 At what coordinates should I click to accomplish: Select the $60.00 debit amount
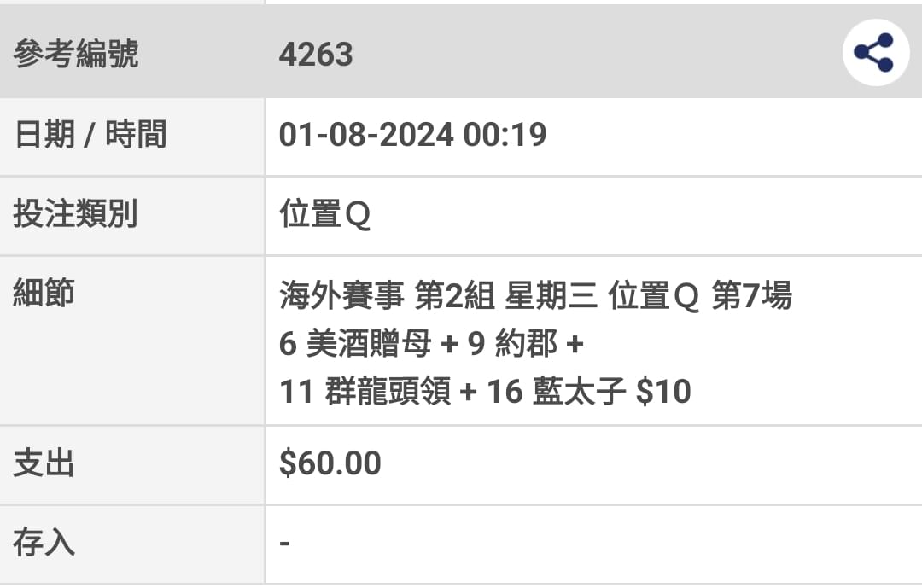(x=330, y=463)
